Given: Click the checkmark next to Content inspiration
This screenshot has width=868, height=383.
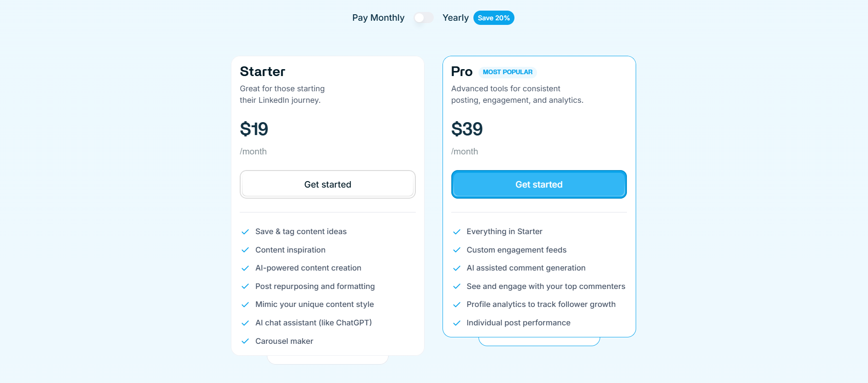Looking at the screenshot, I should [x=245, y=250].
